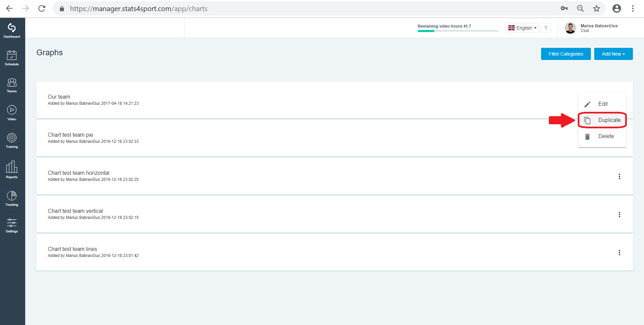Image resolution: width=644 pixels, height=325 pixels.
Task: Open options for Chart test team horizontal
Action: click(619, 176)
